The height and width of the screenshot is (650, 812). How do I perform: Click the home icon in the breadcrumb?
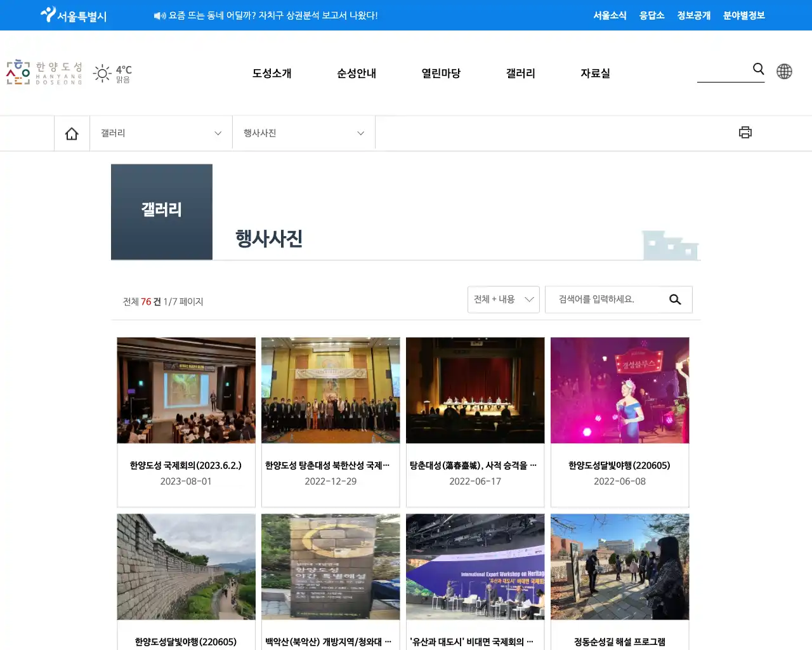tap(72, 133)
